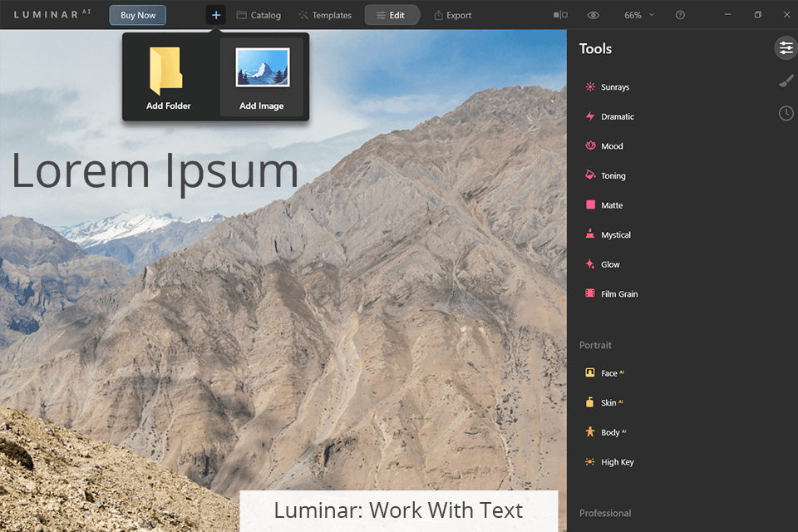Open the Catalog tab
The height and width of the screenshot is (532, 798).
pyautogui.click(x=259, y=15)
